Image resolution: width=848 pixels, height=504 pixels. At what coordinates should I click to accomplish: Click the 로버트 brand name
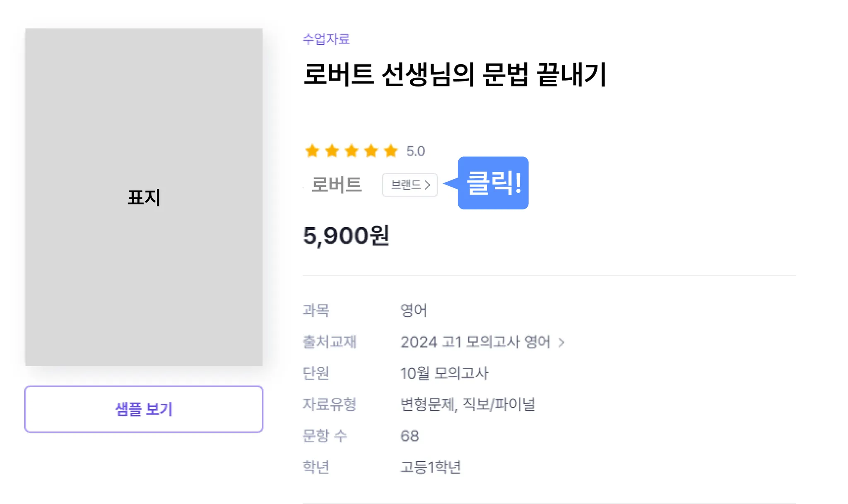[x=336, y=185]
